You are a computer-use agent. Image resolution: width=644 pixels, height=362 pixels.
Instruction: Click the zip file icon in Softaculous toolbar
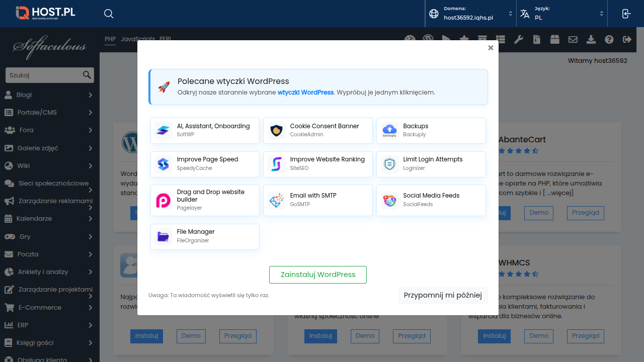pos(537,39)
